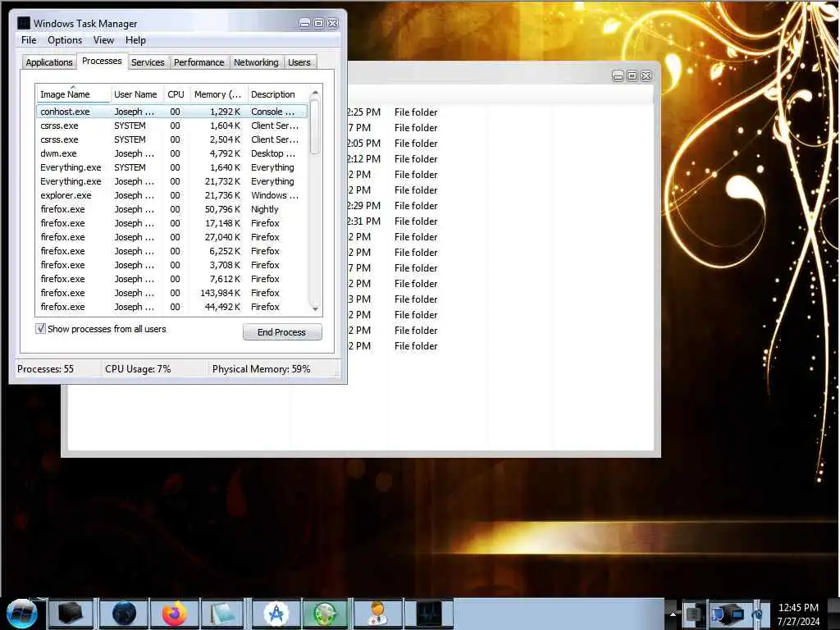Select firefox.exe using 6,252 K
The width and height of the screenshot is (840, 630).
click(172, 251)
